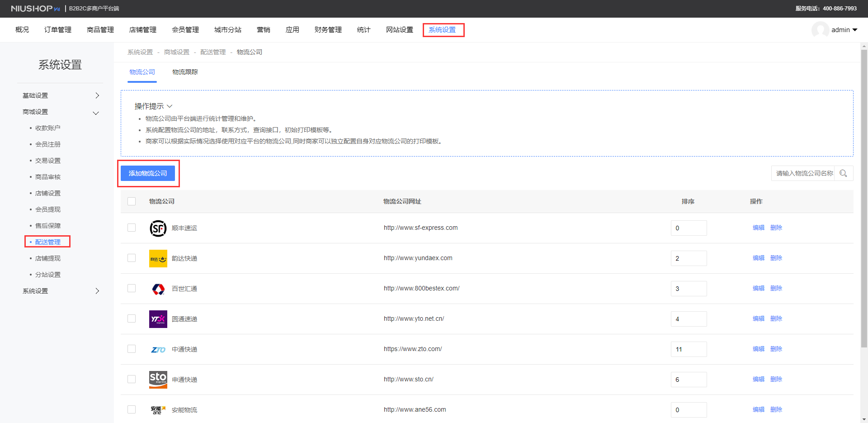Click the ZTO 中通快递 logo
Viewport: 868px width, 423px height.
click(158, 350)
